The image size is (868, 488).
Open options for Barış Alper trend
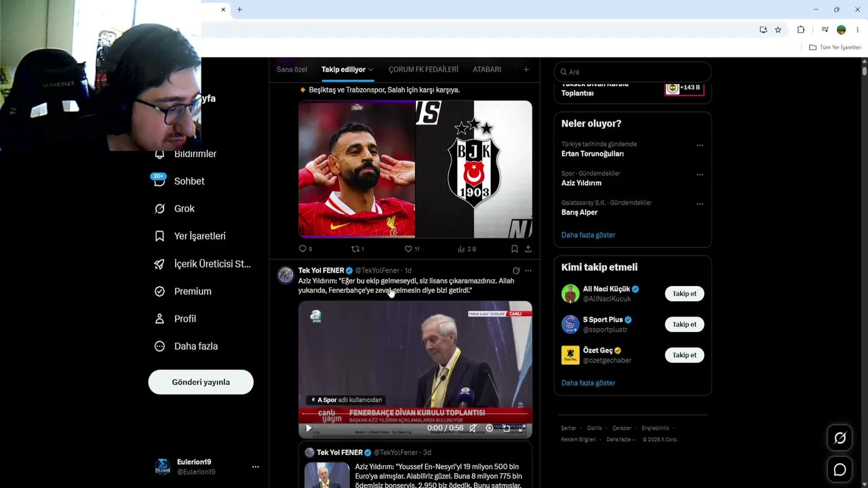pyautogui.click(x=700, y=203)
